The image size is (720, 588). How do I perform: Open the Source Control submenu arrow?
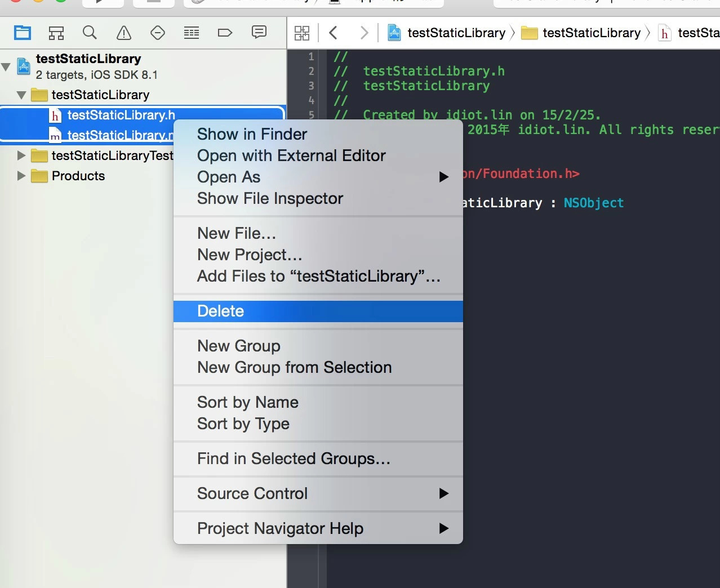pyautogui.click(x=444, y=493)
